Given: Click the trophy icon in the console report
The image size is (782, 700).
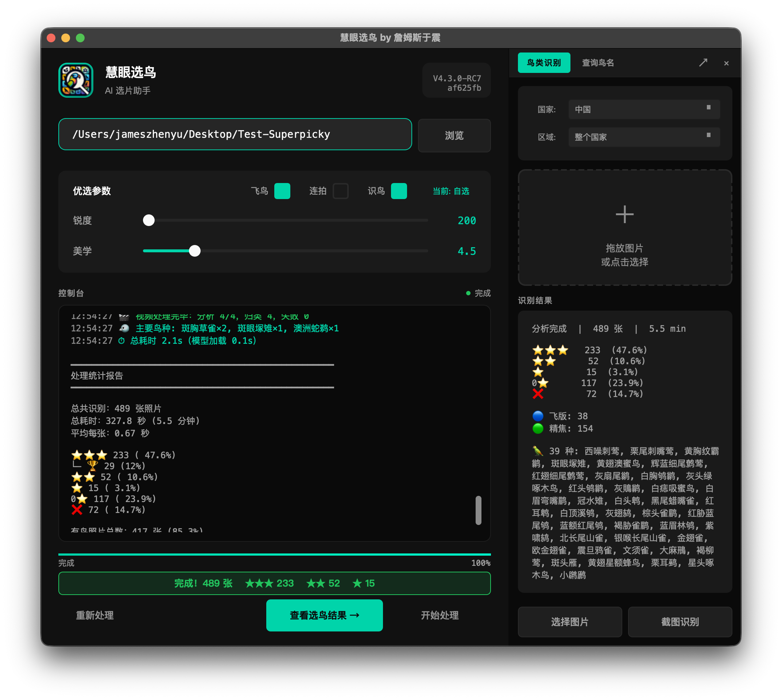Looking at the screenshot, I should (x=92, y=466).
